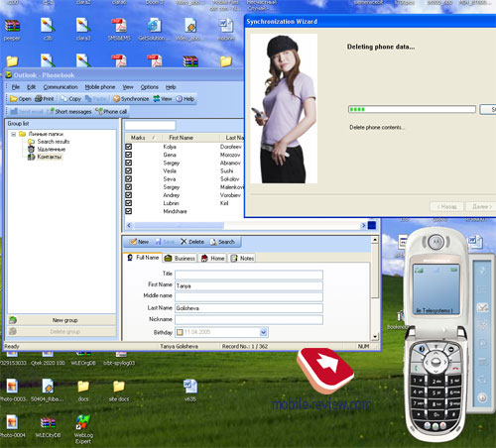Click the synchronization progress bar
This screenshot has width=496, height=448.
412,109
